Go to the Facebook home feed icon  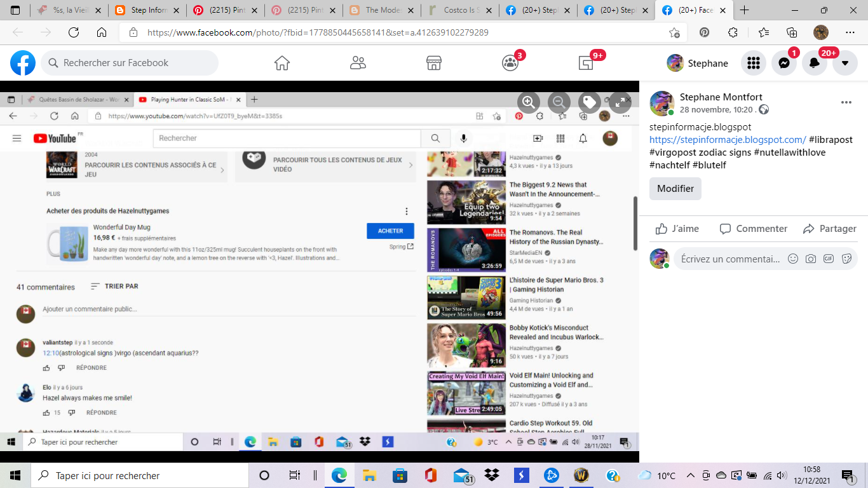(281, 63)
